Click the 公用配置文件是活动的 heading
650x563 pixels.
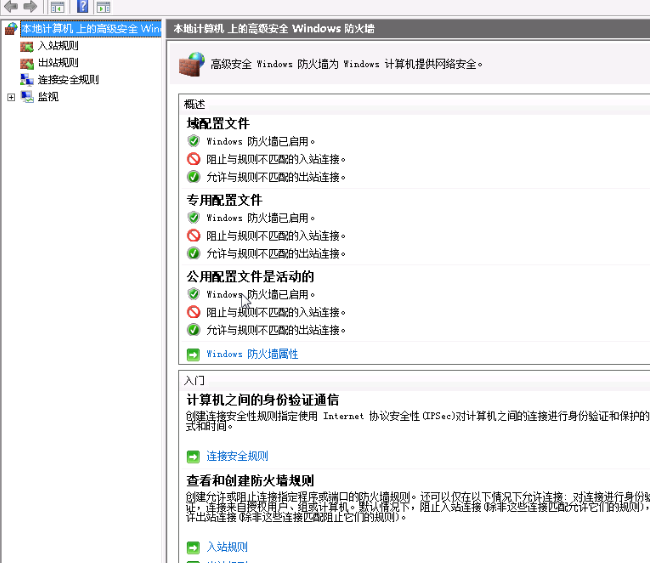(x=250, y=277)
